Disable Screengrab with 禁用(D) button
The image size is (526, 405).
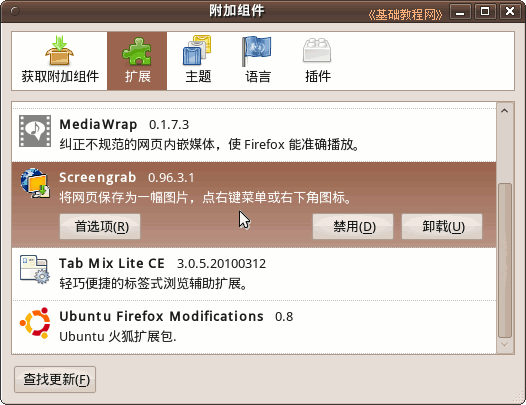pyautogui.click(x=353, y=226)
